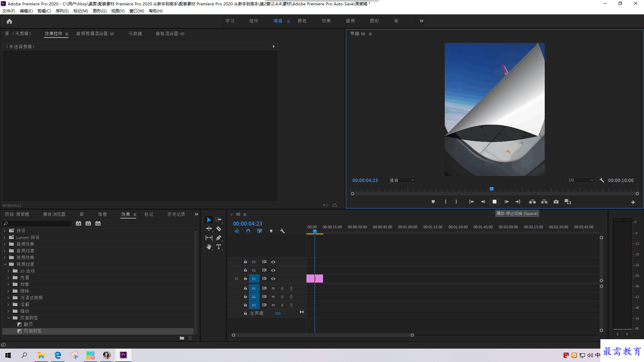Expand the 视频效果 folder

(5, 257)
